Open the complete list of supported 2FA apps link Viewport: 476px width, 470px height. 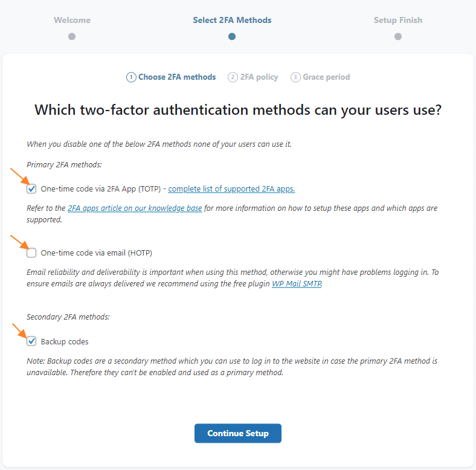[231, 189]
